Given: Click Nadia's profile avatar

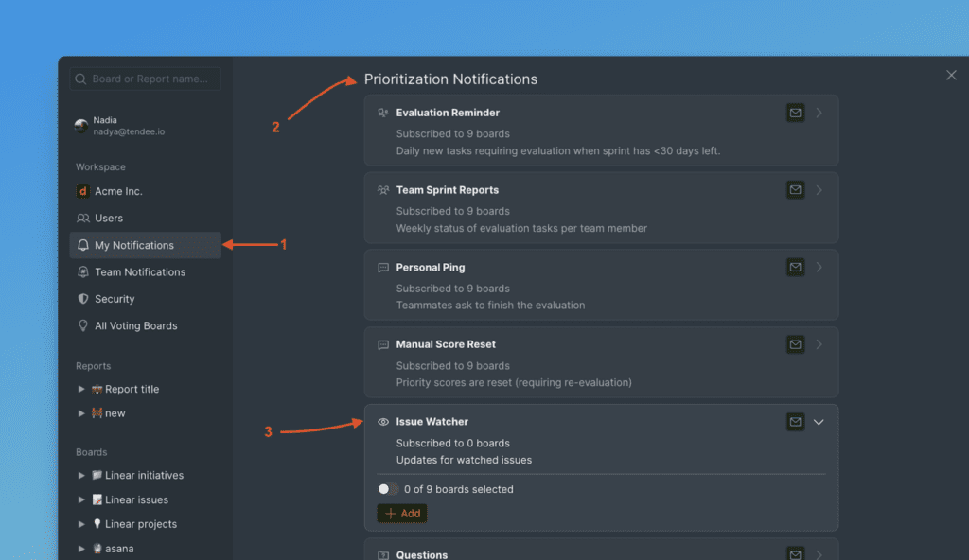Looking at the screenshot, I should point(82,126).
